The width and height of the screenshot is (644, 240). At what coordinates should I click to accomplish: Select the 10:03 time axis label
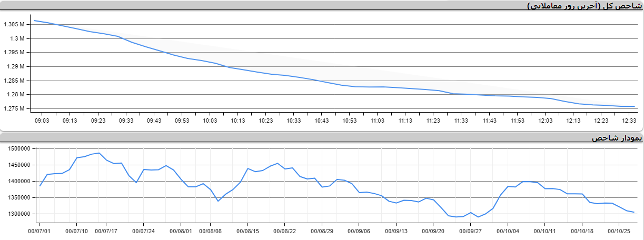coord(210,121)
